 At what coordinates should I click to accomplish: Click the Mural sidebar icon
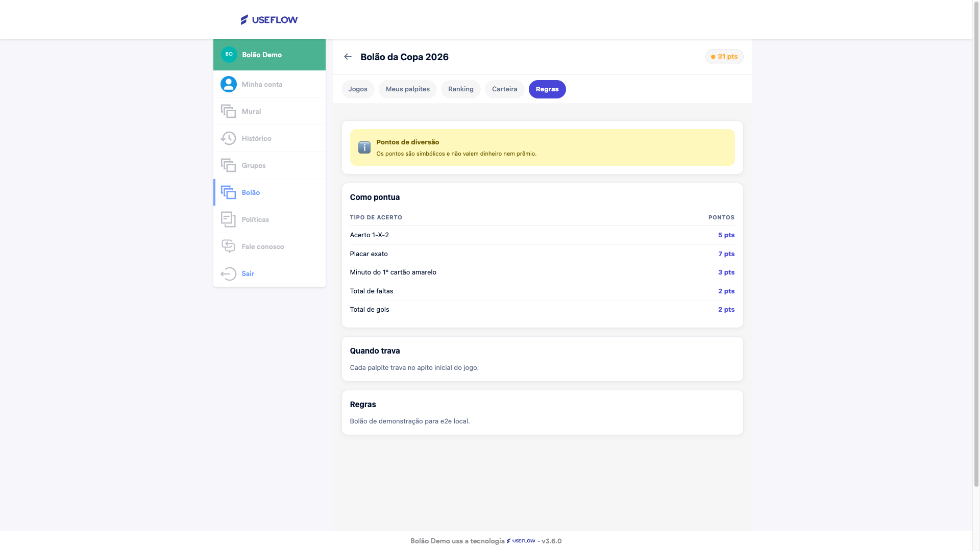[228, 111]
